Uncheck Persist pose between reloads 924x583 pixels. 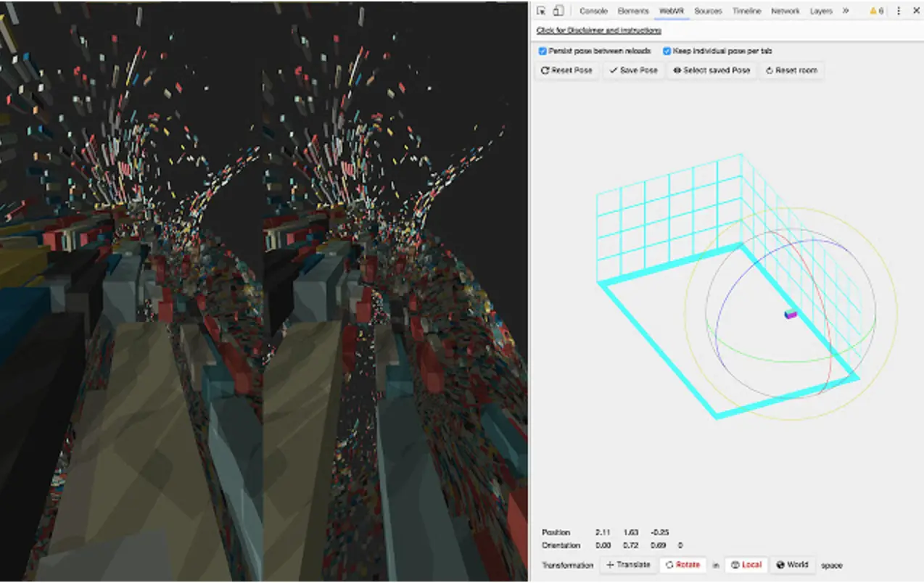(543, 51)
